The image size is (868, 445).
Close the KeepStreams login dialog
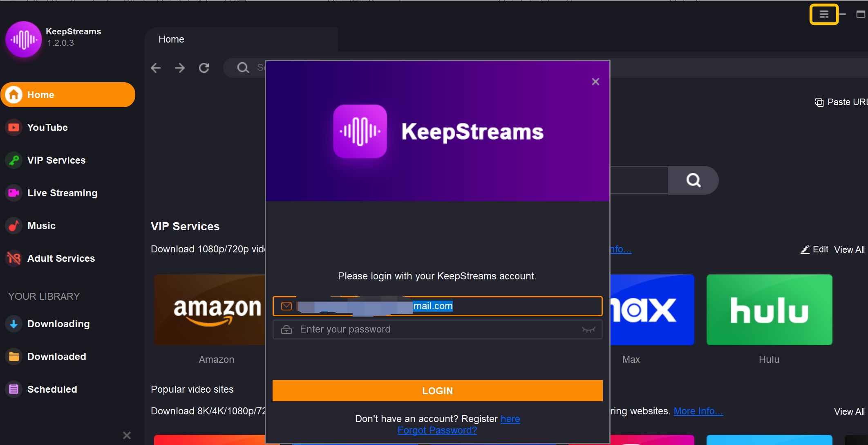[595, 82]
